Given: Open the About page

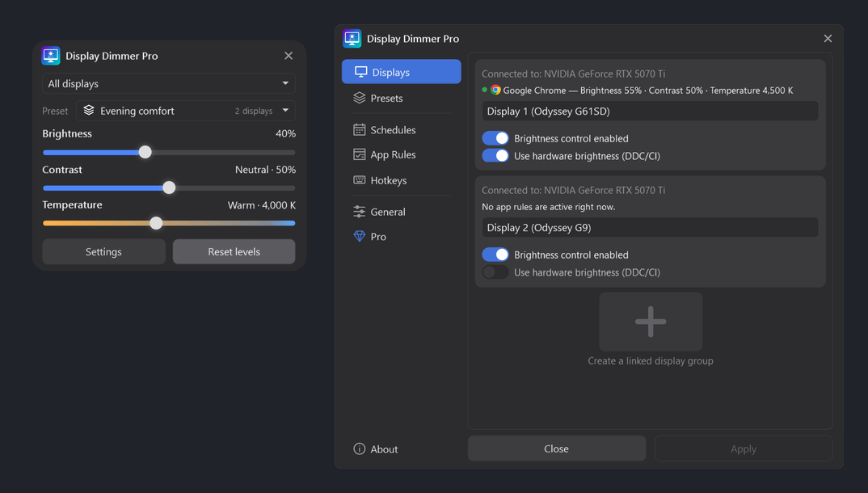Looking at the screenshot, I should [402, 449].
